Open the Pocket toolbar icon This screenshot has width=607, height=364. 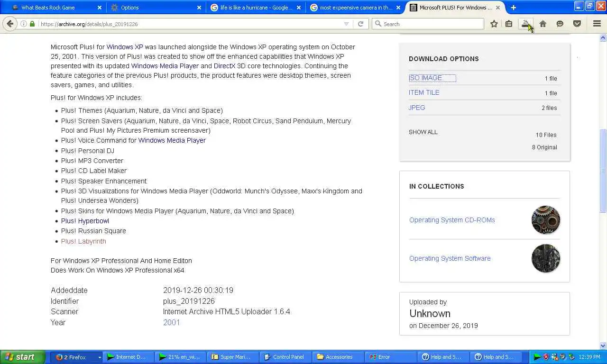click(x=577, y=24)
